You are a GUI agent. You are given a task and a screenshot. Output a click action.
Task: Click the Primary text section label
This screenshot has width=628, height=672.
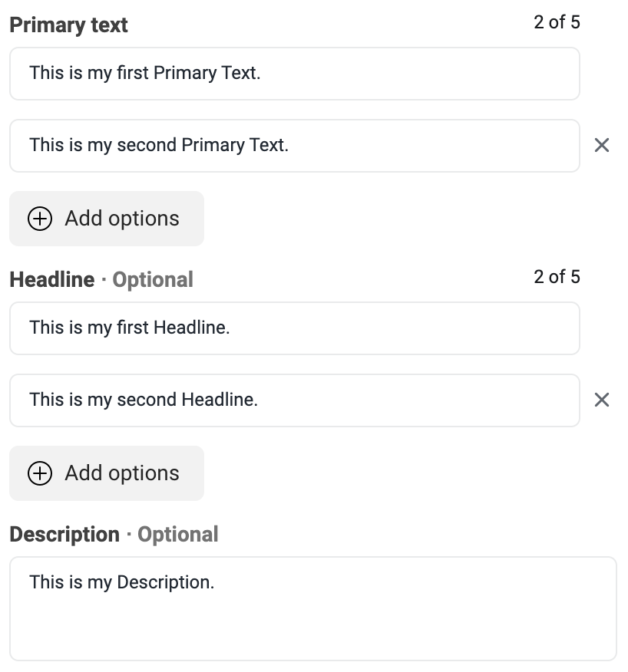click(68, 25)
